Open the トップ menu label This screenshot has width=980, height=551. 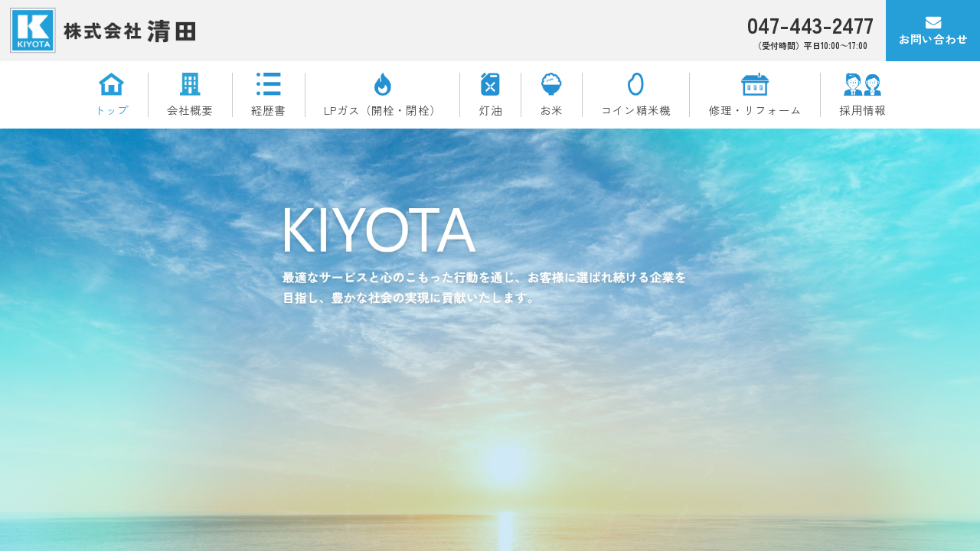point(112,110)
